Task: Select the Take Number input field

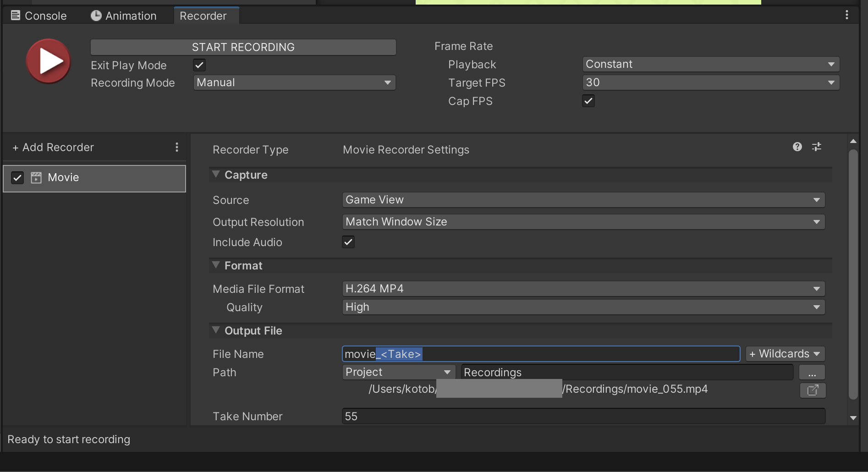Action: [x=582, y=416]
